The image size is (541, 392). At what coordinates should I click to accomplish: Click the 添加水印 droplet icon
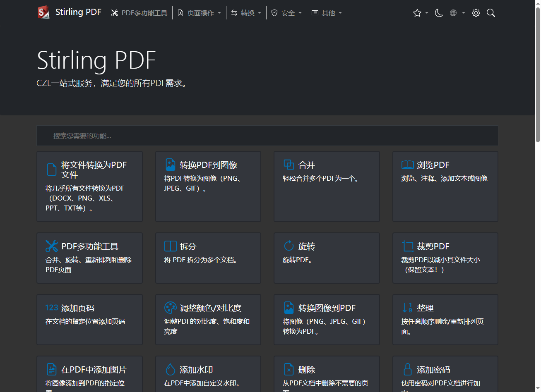170,369
